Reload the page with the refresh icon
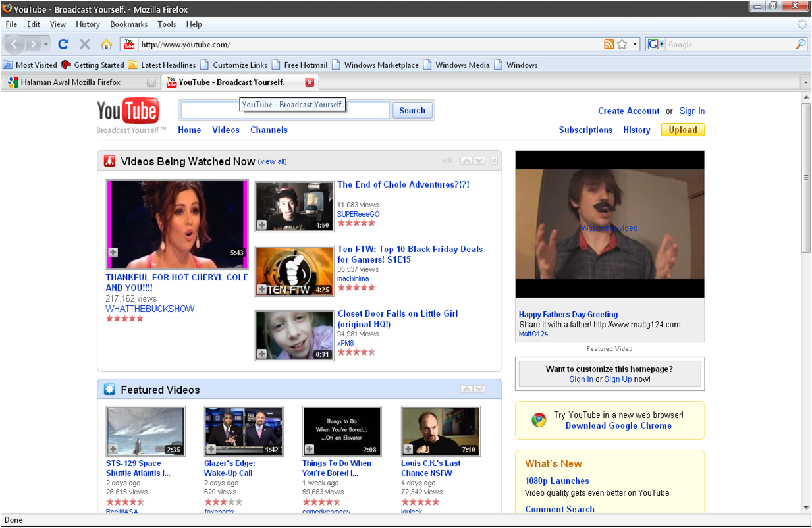 coord(63,44)
